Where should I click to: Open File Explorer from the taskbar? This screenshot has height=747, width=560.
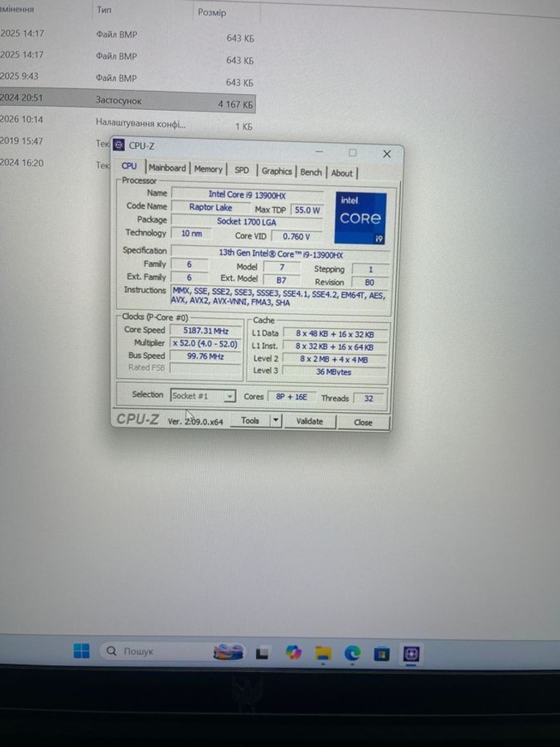click(323, 654)
